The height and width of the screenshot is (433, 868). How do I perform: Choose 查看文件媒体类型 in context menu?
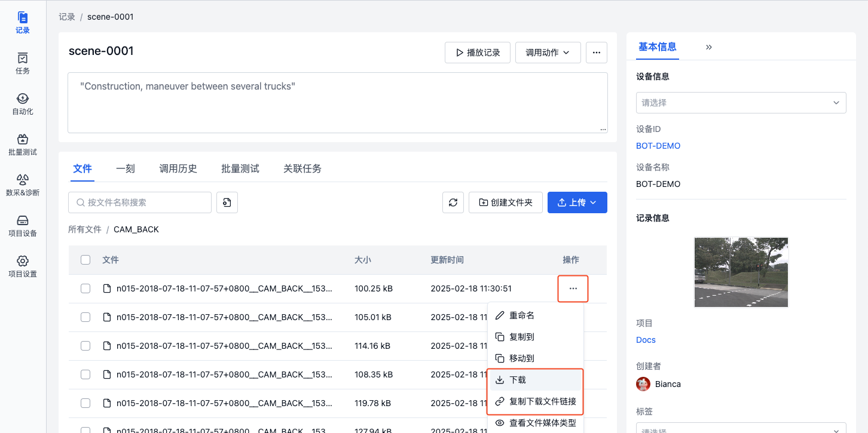(x=536, y=423)
